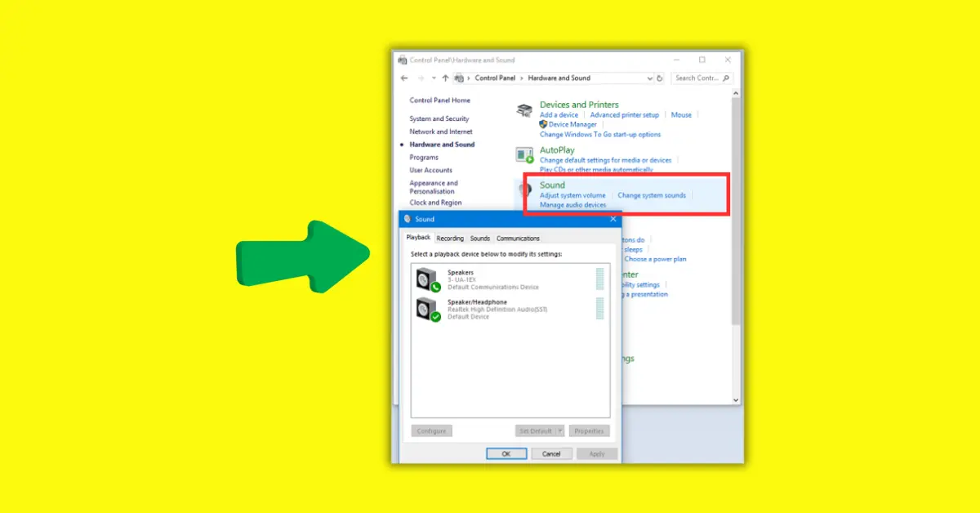This screenshot has height=513, width=980.
Task: Click the refresh icon in the address bar
Action: coord(661,78)
